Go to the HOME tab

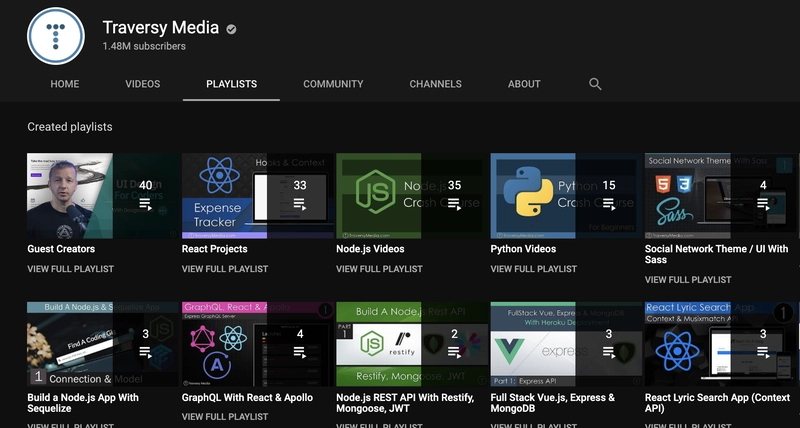tap(65, 84)
